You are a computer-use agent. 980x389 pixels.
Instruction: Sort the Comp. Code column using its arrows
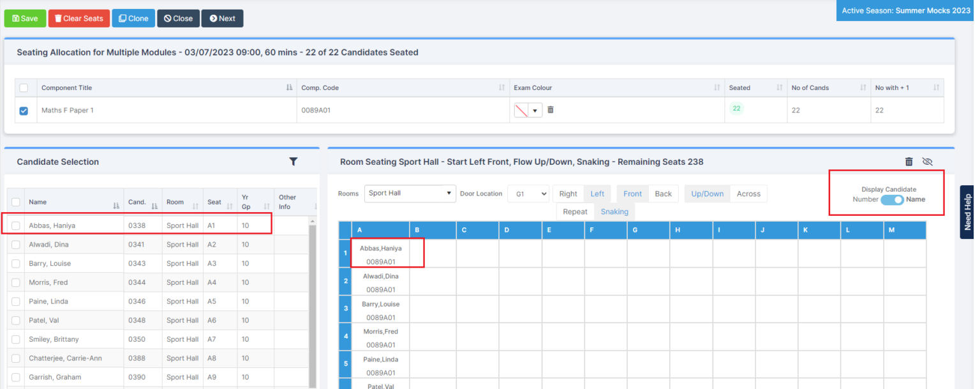tap(501, 88)
